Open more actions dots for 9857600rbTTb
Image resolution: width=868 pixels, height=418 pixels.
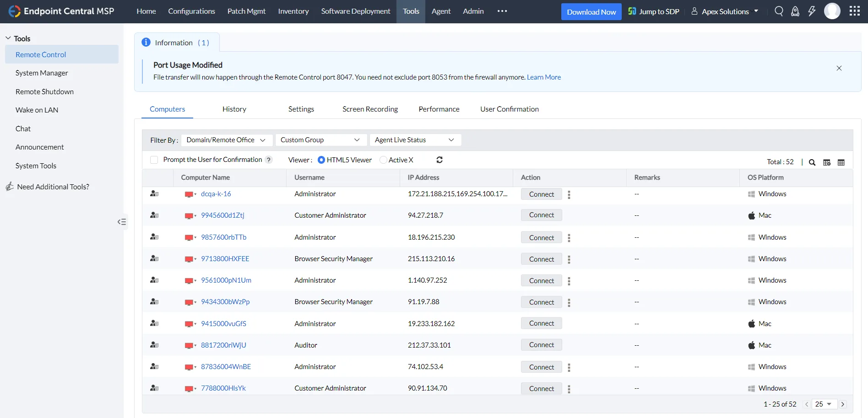click(569, 238)
